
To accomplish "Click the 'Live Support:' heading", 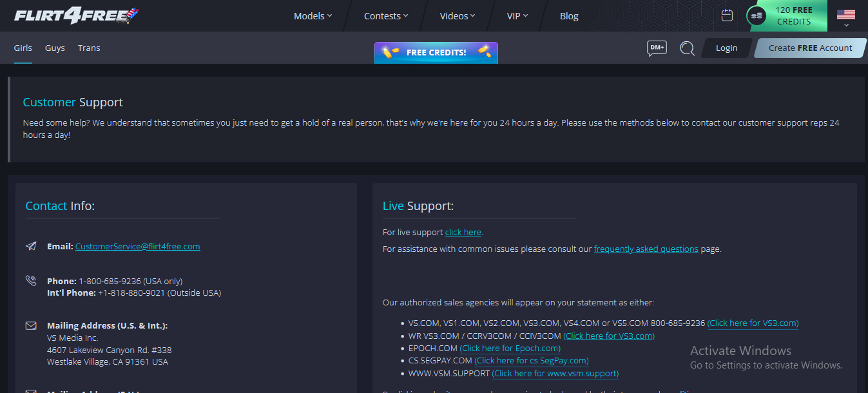I will point(418,206).
